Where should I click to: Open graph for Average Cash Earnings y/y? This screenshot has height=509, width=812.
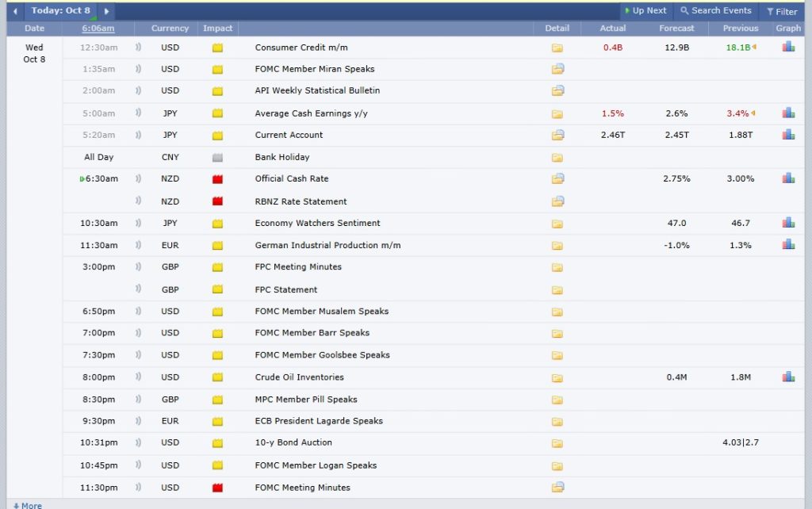point(787,113)
